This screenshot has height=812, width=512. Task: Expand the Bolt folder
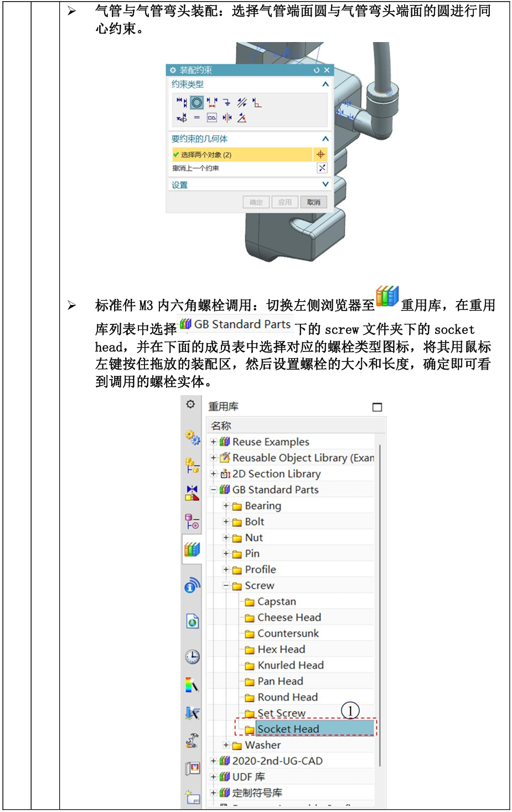click(226, 521)
